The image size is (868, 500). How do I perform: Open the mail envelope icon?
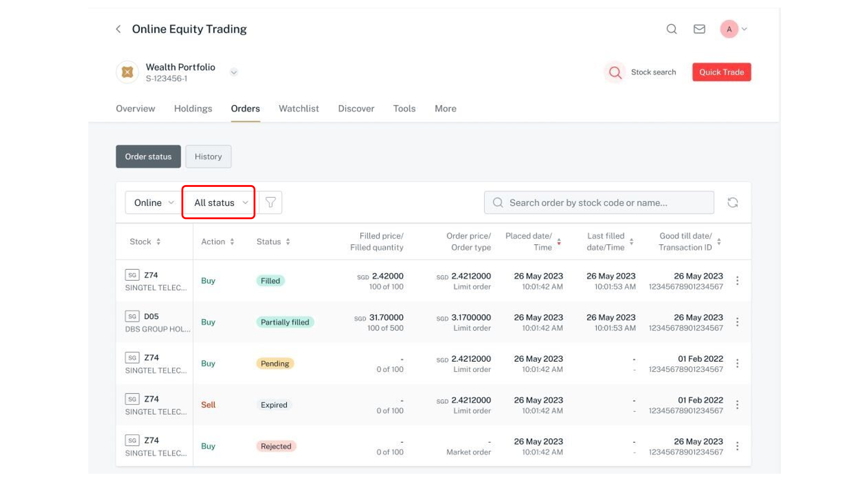tap(699, 29)
